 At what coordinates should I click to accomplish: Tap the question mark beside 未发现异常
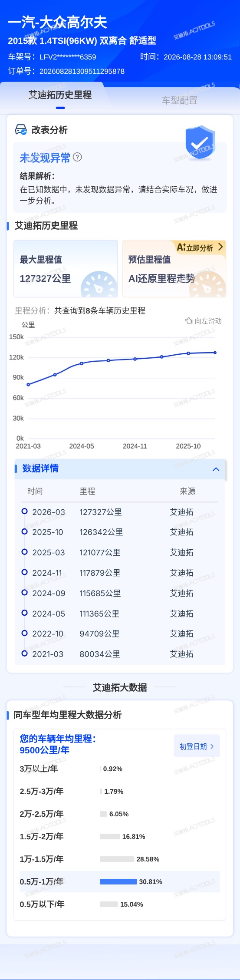[77, 157]
